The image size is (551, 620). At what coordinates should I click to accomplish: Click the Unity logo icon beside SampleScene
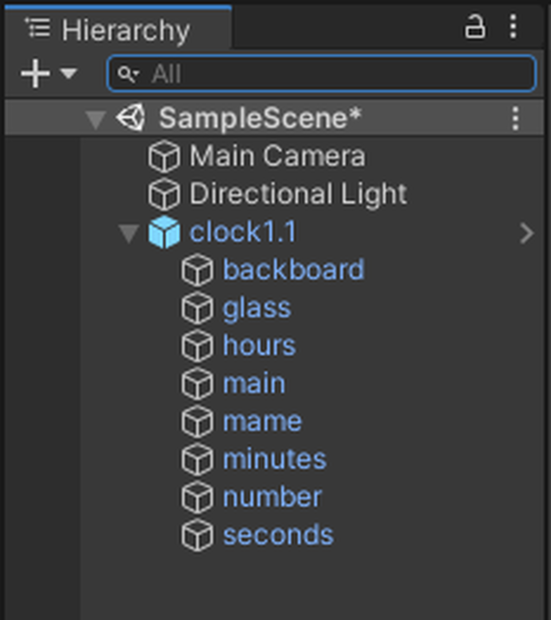(x=131, y=117)
